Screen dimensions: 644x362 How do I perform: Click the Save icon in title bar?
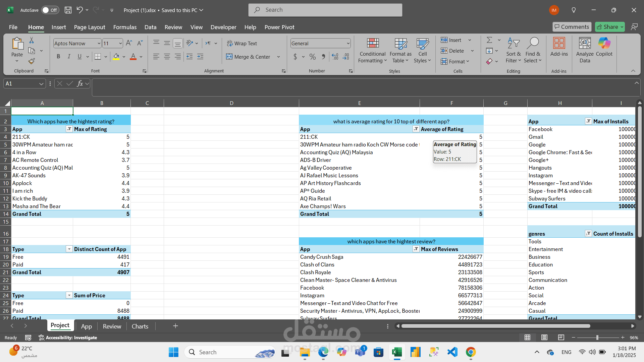tap(68, 10)
